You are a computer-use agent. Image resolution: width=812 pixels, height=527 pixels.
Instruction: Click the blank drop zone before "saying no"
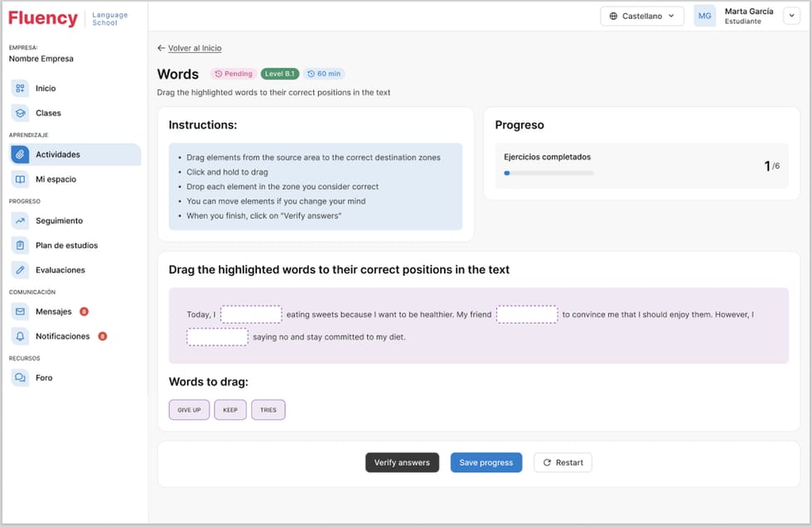217,336
